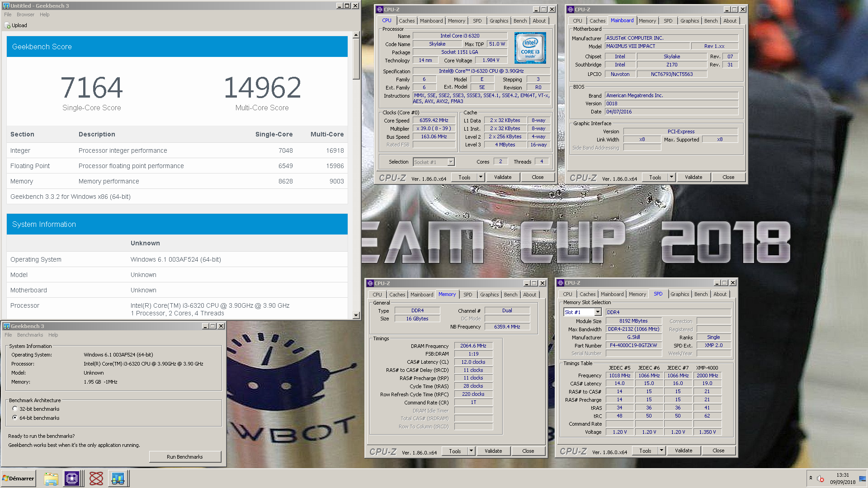Screen dimensions: 868x488
Task: Switch to CPU tab in Memory window
Action: [x=377, y=295]
